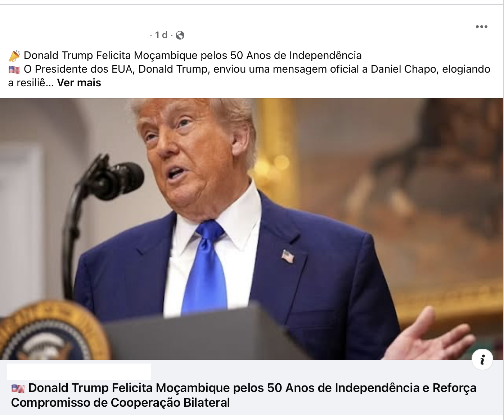Click the globe public audience icon

point(180,35)
